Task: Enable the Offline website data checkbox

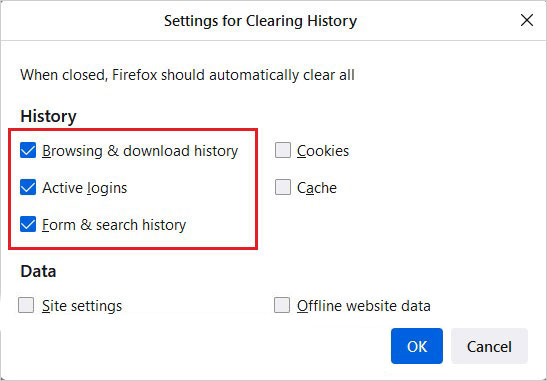Action: coord(282,305)
